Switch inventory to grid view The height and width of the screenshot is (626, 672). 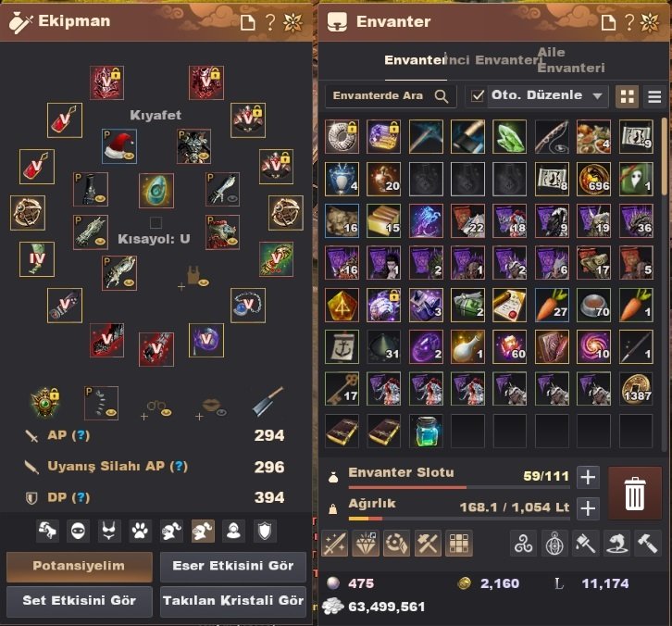click(627, 96)
